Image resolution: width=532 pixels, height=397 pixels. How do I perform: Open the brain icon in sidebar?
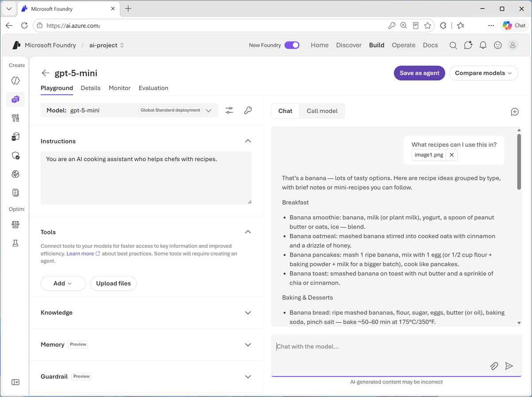coord(16,174)
